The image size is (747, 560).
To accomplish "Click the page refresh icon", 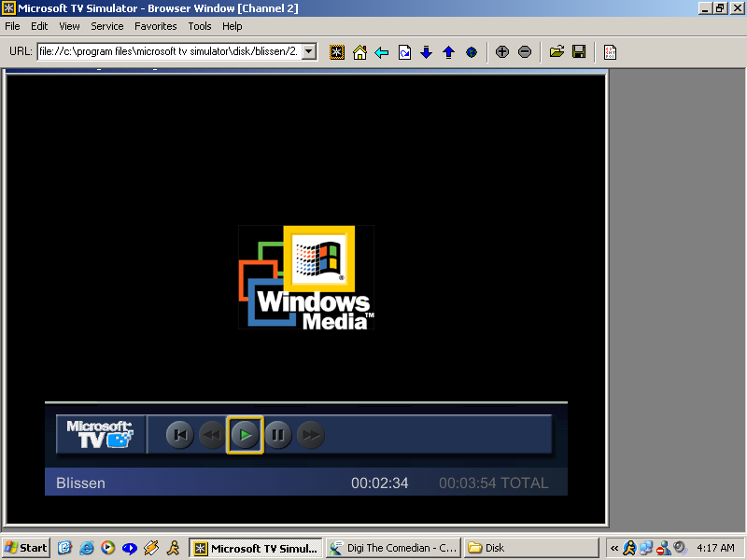I will click(x=404, y=52).
